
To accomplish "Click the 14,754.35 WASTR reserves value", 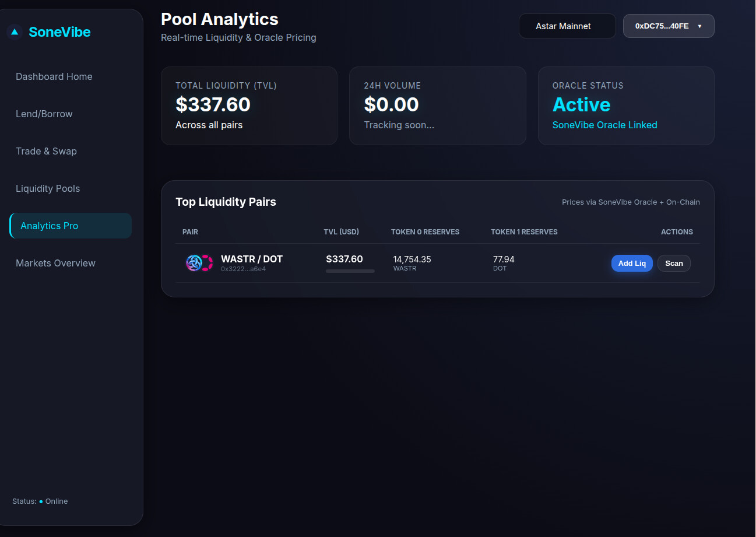I will click(412, 259).
